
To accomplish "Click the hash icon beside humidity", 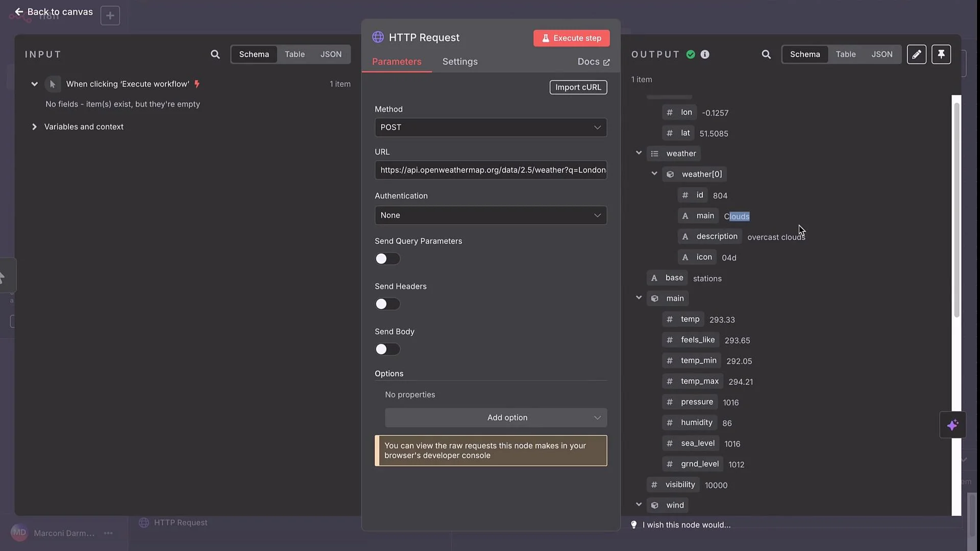I will (x=670, y=422).
